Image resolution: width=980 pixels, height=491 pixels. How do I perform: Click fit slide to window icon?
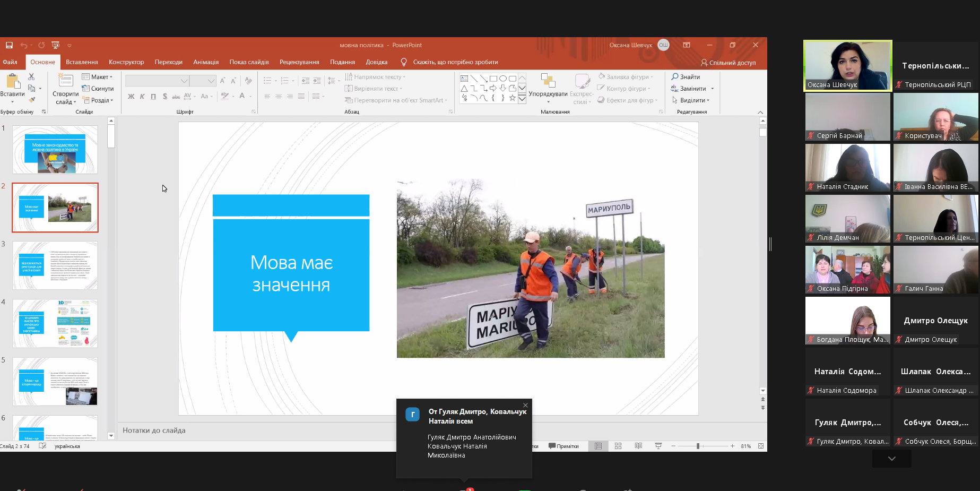point(761,446)
